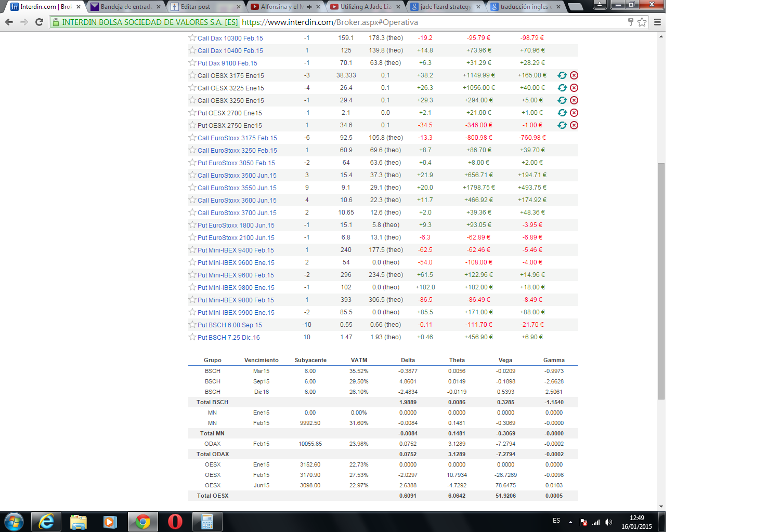Mute the Alfonsina tab audio icon
The height and width of the screenshot is (532, 780).
click(x=310, y=7)
